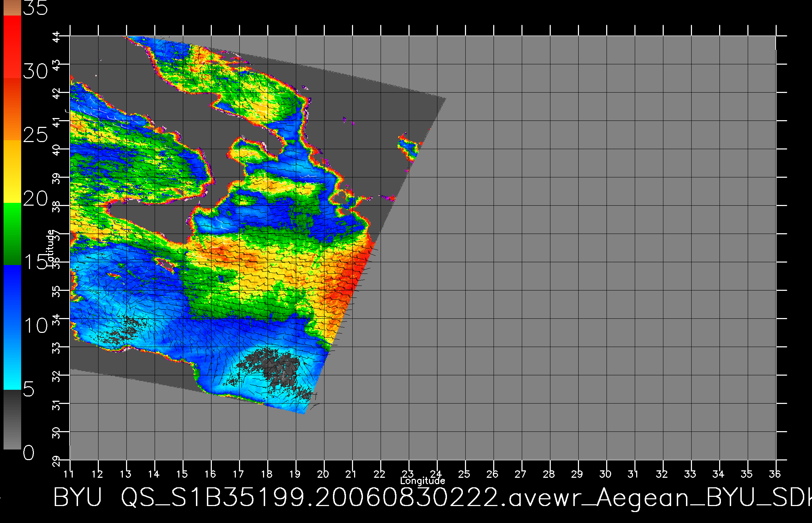Viewport: 812px width, 523px height.
Task: Click longitude tick label 15
Action: 182,474
